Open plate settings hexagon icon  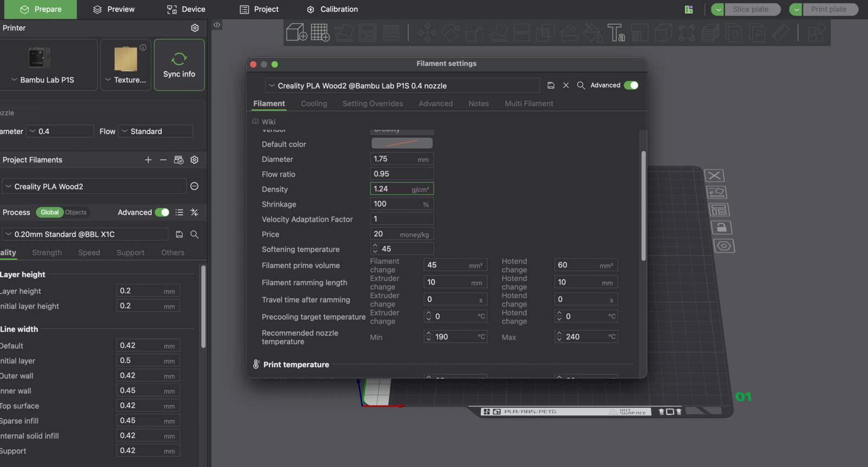(x=724, y=245)
